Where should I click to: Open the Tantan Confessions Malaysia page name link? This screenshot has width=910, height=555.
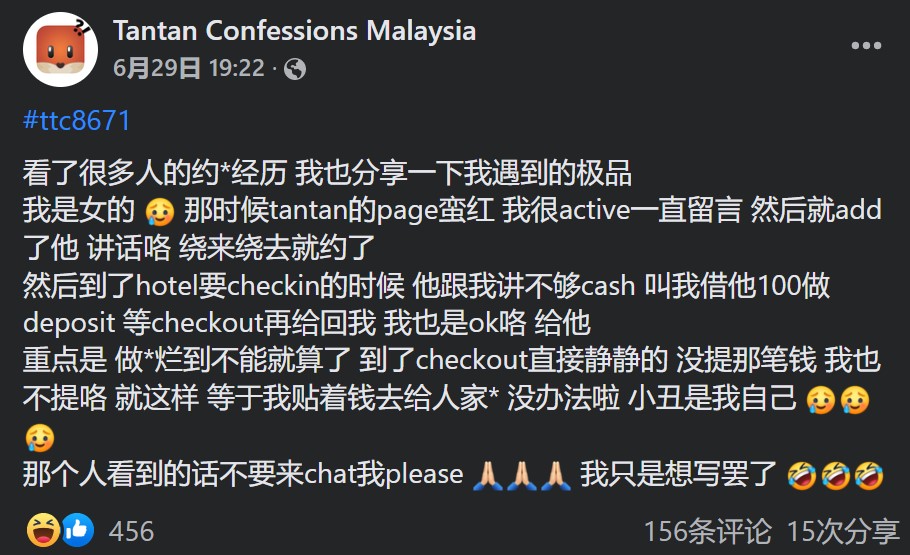(294, 31)
